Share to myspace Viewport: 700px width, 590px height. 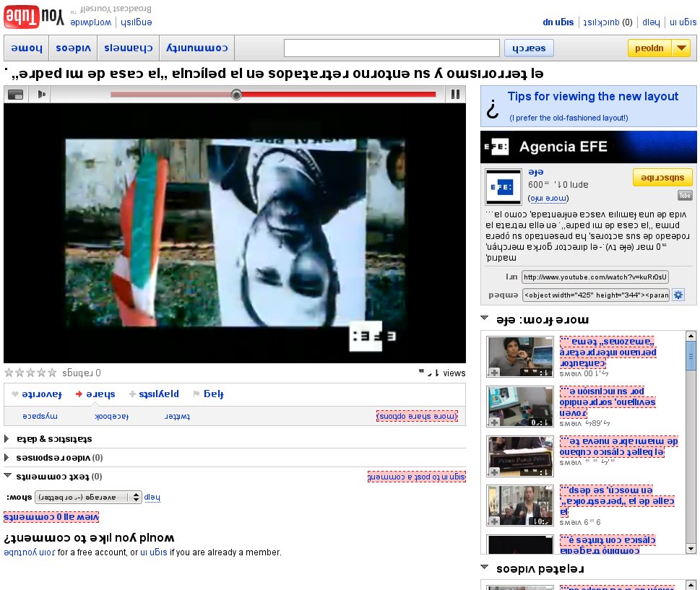tap(40, 416)
